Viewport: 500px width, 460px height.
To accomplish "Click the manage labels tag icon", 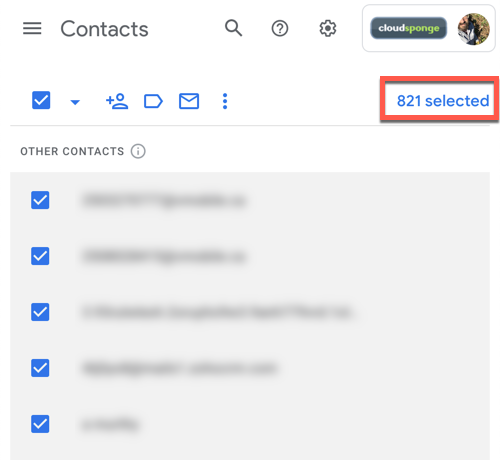I will [x=153, y=101].
